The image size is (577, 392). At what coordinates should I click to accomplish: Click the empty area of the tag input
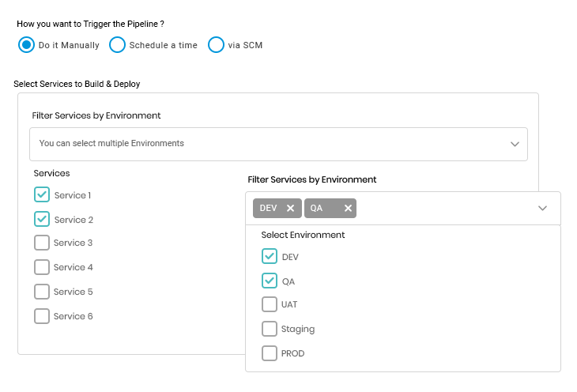click(x=443, y=209)
